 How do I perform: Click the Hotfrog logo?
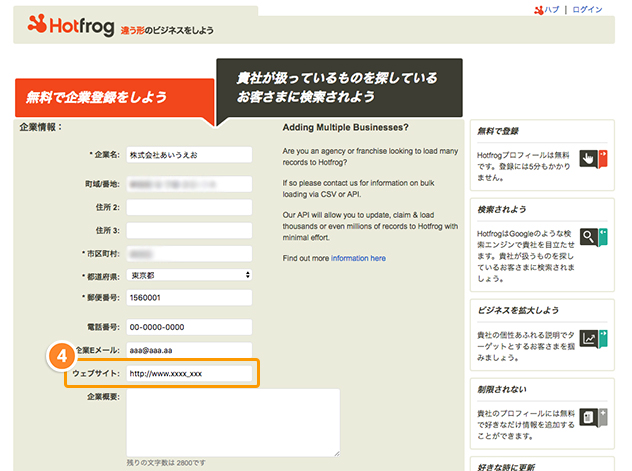pyautogui.click(x=71, y=25)
